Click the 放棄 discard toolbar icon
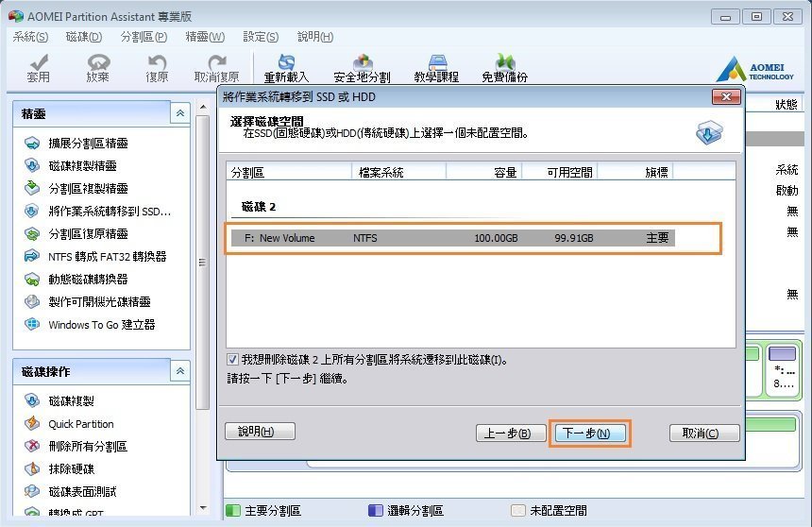The width and height of the screenshot is (812, 527). click(98, 62)
